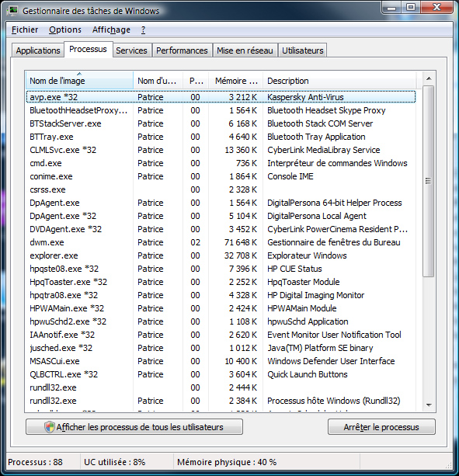Select the dwm.exe process
Viewport: 459px width, 476px height.
click(221, 242)
